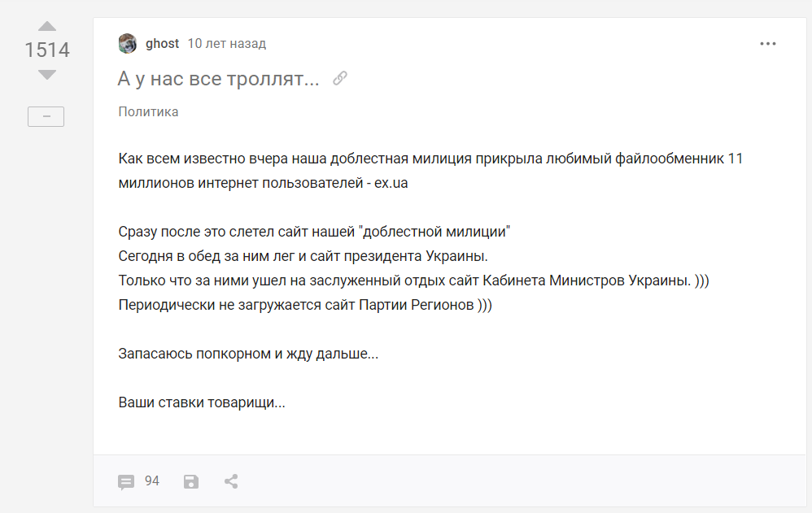Click the paragraph mentioning ex.ua

click(x=430, y=170)
